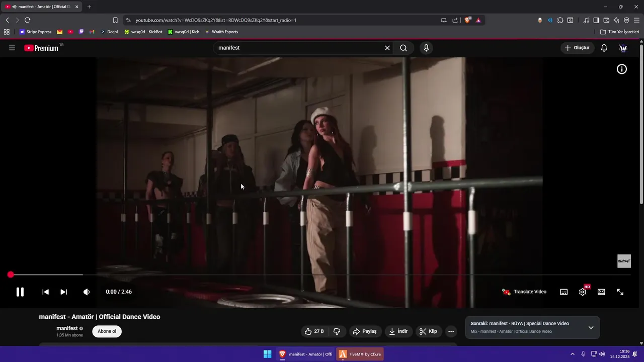
Task: Show hidden system tray icons
Action: 572,354
